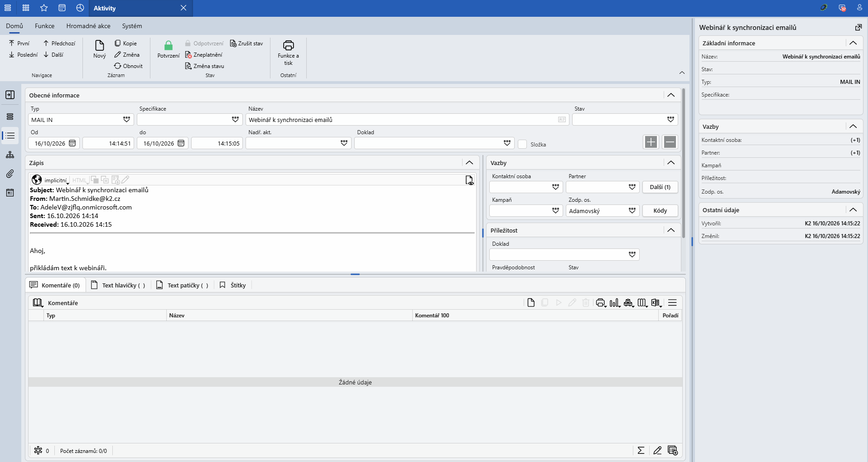Viewport: 868px width, 462px height.
Task: Click Zrušit stav in ribbon
Action: pyautogui.click(x=246, y=43)
